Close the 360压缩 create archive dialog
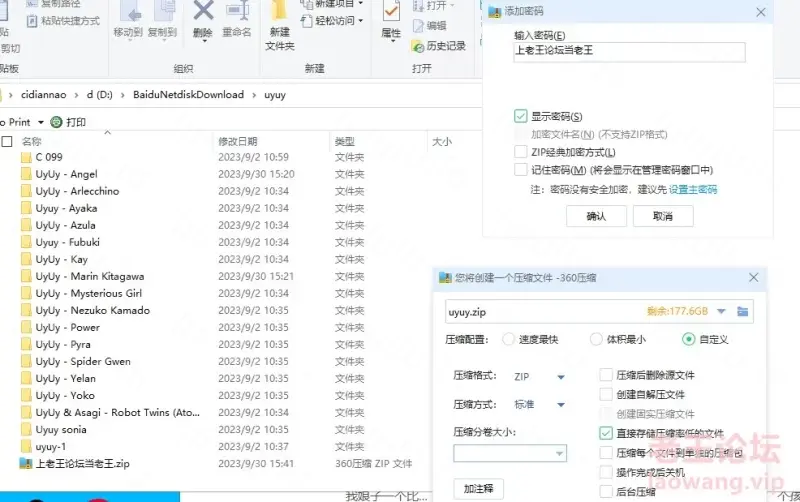The width and height of the screenshot is (800, 502). tap(754, 278)
